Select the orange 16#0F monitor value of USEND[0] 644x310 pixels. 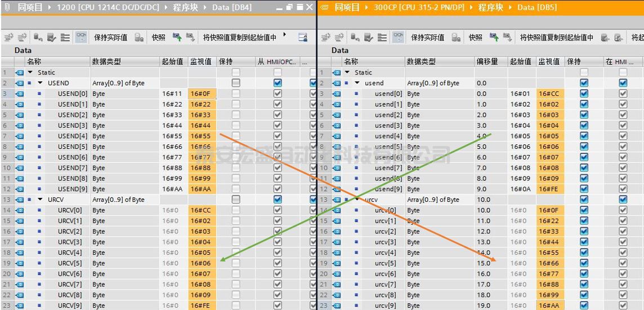click(x=202, y=94)
